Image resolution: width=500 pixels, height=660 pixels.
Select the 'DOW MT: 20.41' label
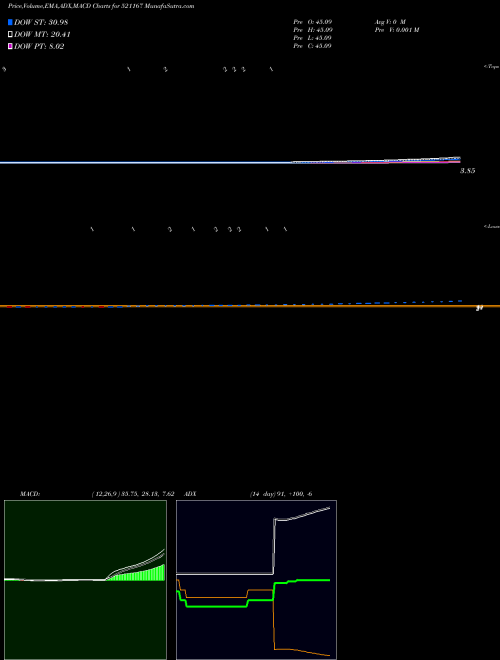click(42, 35)
